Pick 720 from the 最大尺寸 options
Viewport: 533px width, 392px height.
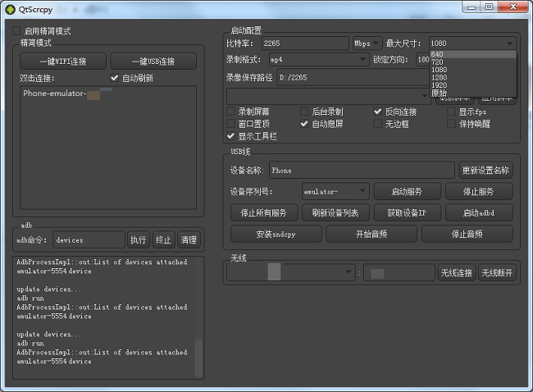(437, 62)
